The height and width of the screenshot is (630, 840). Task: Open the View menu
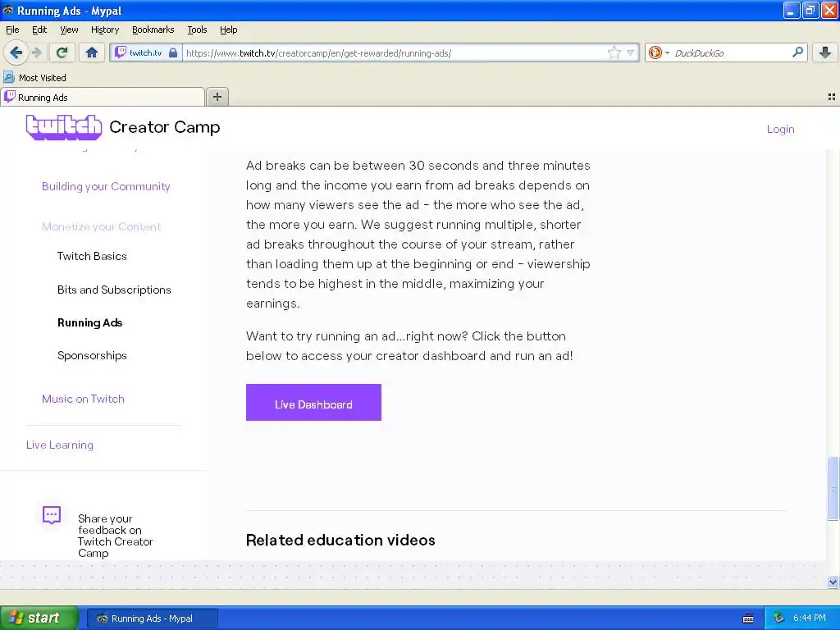(x=69, y=30)
